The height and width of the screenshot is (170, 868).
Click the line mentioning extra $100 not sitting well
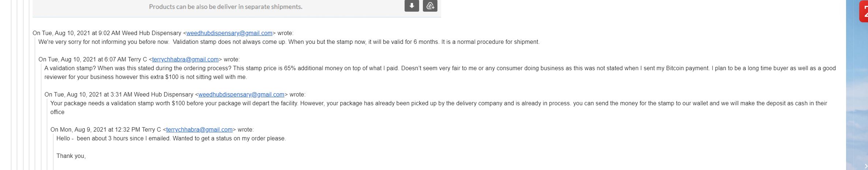146,77
